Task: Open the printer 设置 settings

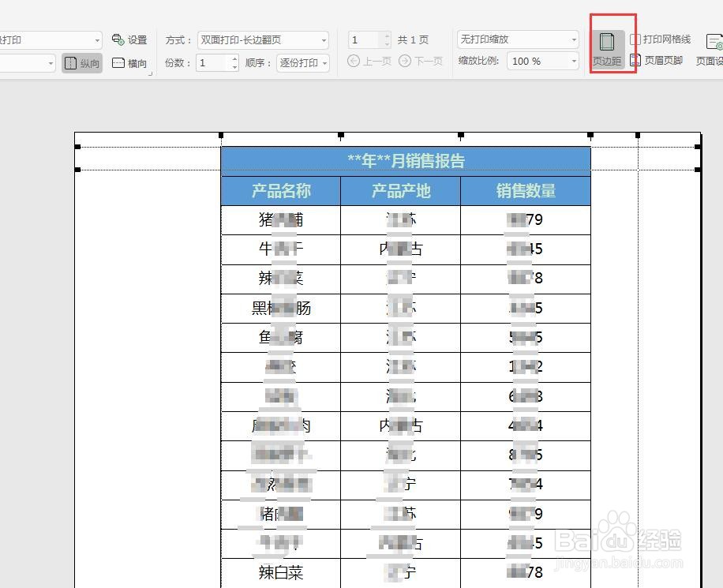Action: pos(129,40)
